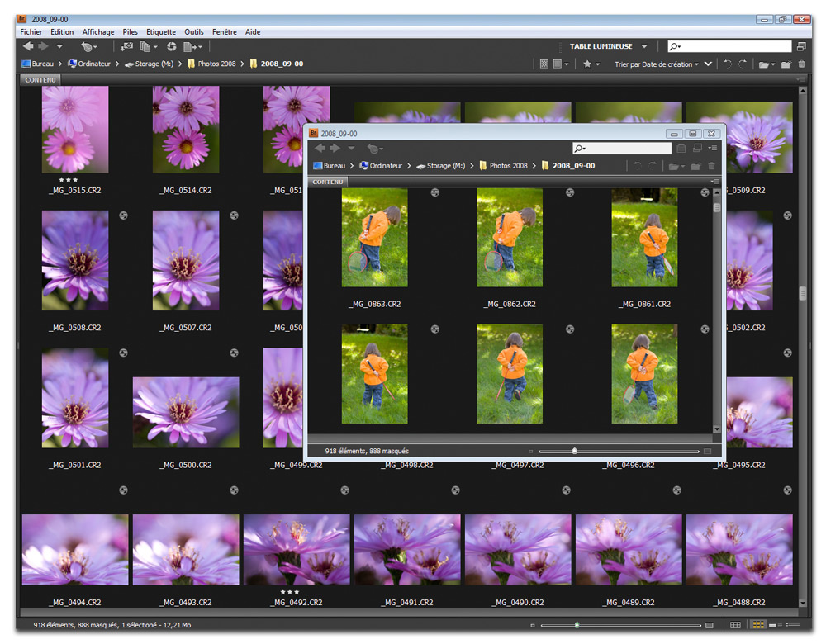Create new folder in floating window
This screenshot has height=644, width=826.
tap(695, 167)
